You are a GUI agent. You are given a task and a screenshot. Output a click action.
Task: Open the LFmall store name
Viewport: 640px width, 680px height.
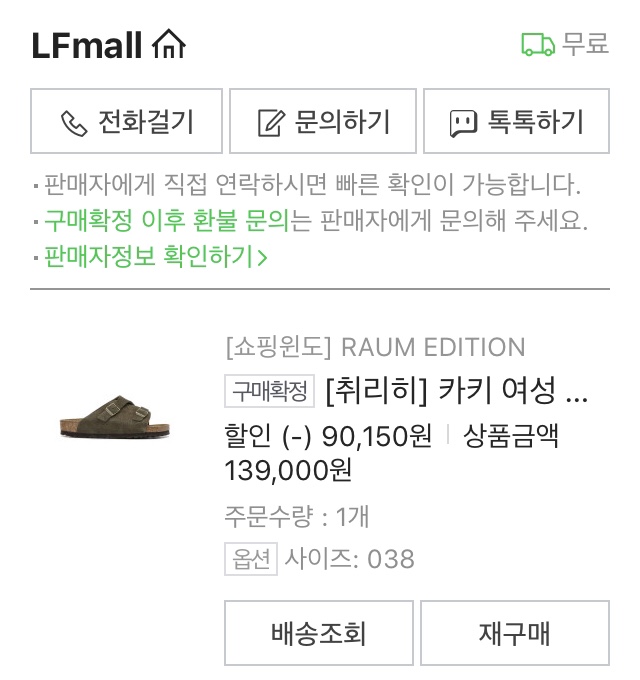[x=87, y=45]
